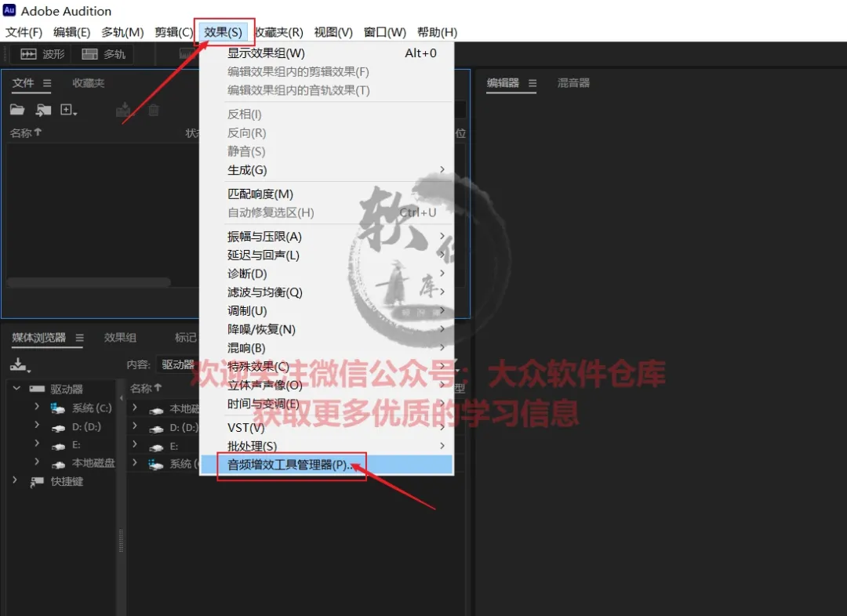Open the 媒体浏览器 panel hamburger menu
This screenshot has height=616, width=847.
79,338
